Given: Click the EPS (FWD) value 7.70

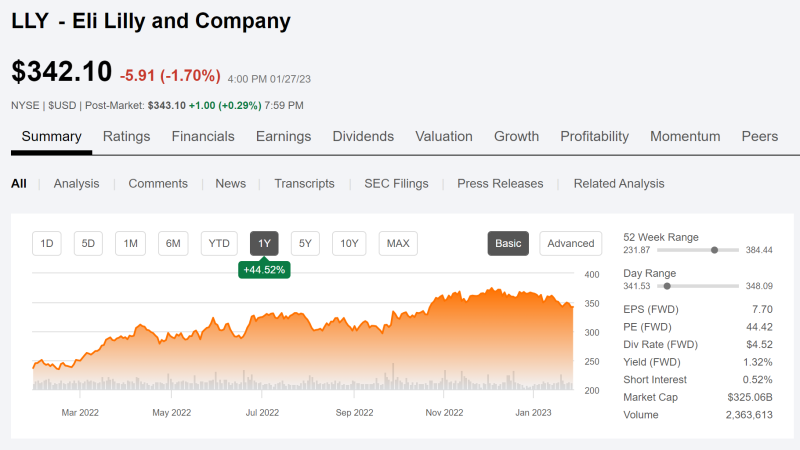Looking at the screenshot, I should [762, 309].
